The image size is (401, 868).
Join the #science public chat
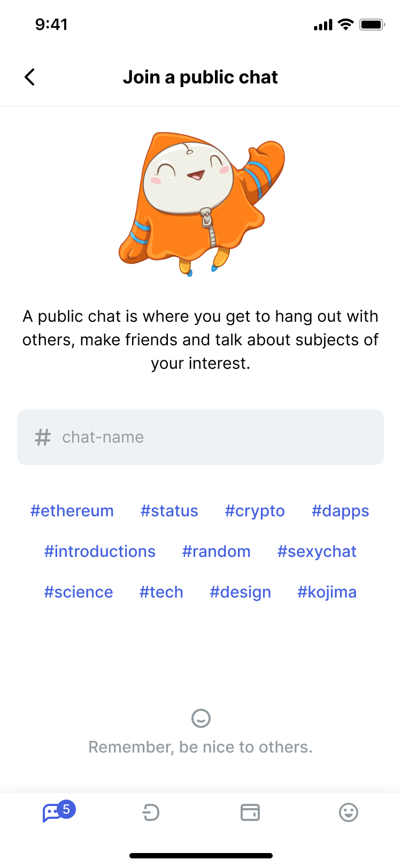[x=78, y=592]
